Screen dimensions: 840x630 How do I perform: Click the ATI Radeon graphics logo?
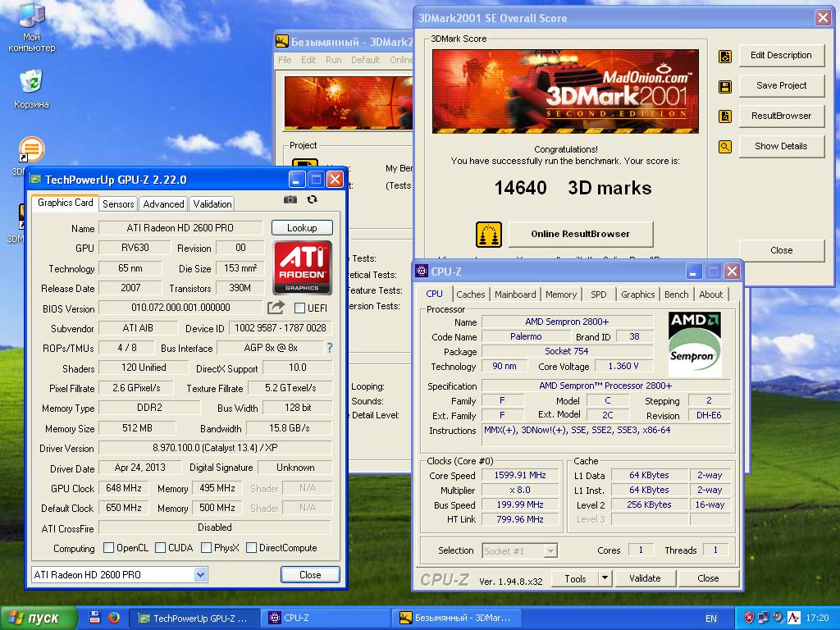point(302,267)
